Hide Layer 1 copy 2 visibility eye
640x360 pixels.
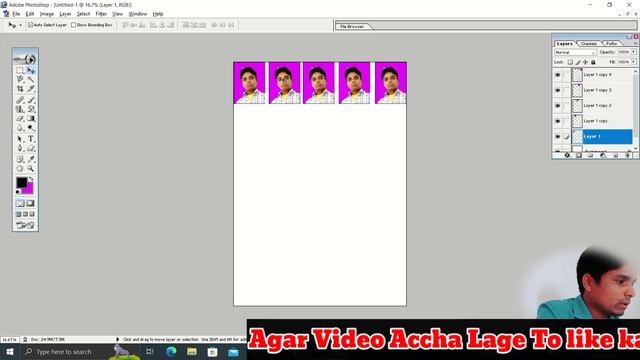[x=558, y=106]
